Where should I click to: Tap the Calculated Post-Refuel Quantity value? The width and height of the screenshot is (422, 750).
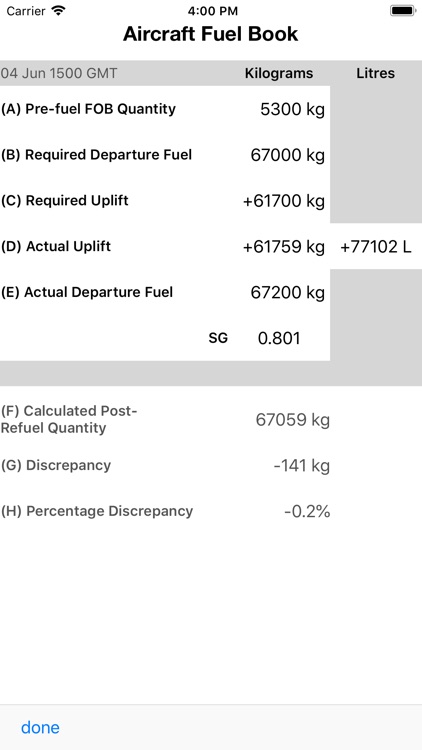[x=292, y=419]
